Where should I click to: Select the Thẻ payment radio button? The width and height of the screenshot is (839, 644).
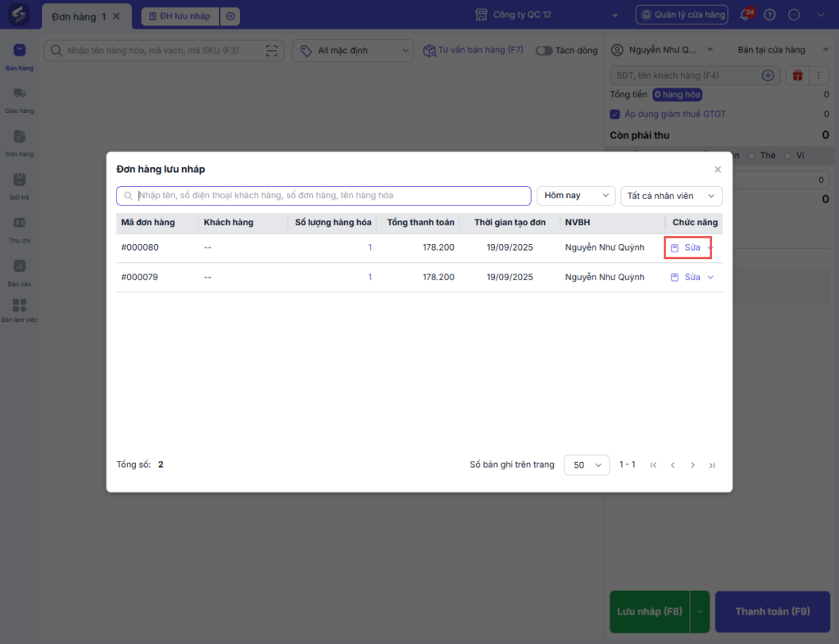point(751,156)
